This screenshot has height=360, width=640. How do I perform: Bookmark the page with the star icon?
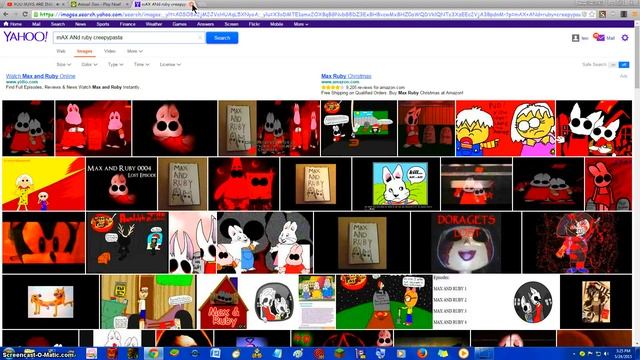pyautogui.click(x=592, y=14)
